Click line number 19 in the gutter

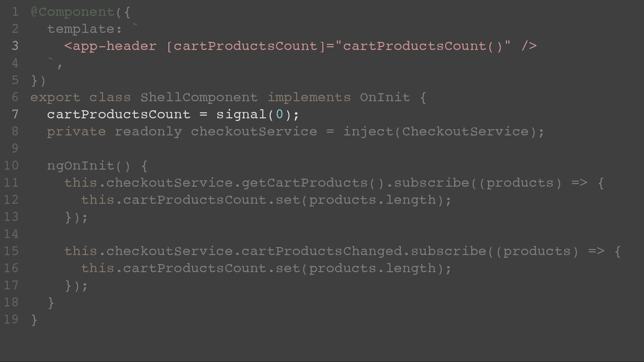[x=11, y=319]
